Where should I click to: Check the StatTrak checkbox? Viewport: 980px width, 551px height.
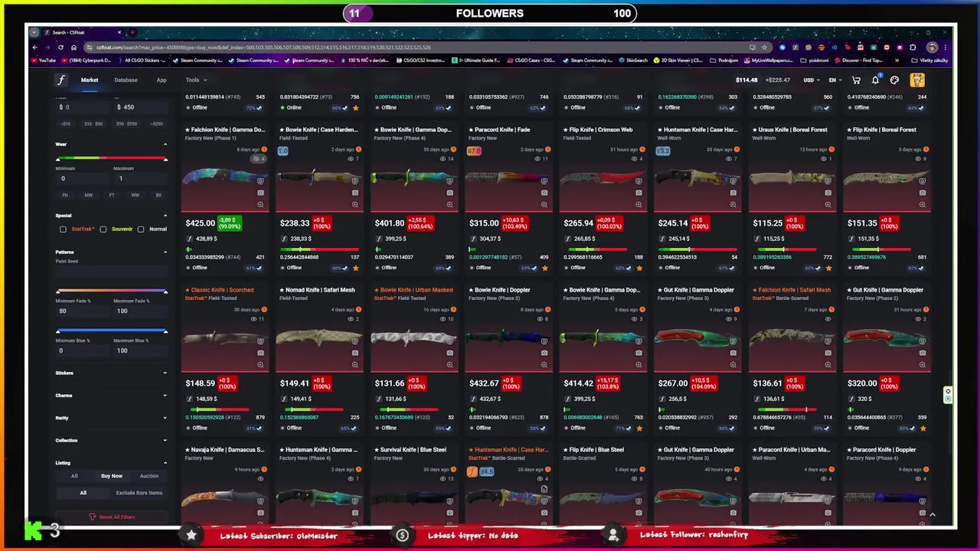[63, 229]
